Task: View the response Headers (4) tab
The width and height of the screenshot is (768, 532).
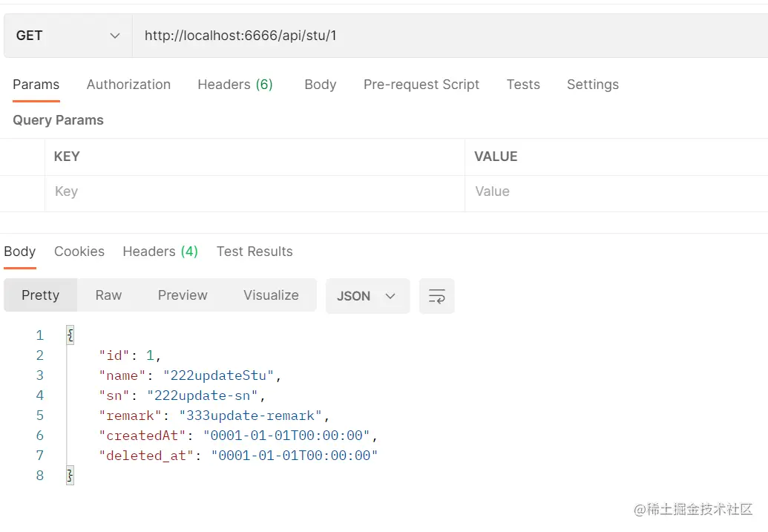Action: click(x=160, y=252)
